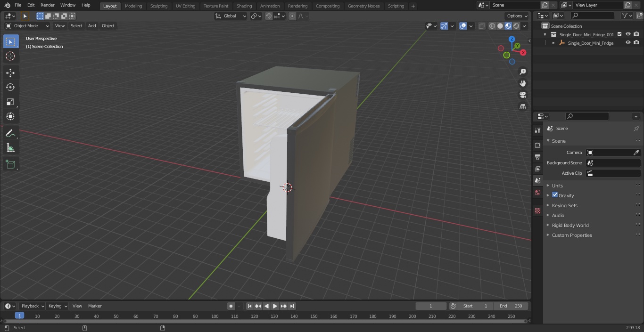The width and height of the screenshot is (644, 332).
Task: Activate the Rotate tool
Action: click(10, 87)
